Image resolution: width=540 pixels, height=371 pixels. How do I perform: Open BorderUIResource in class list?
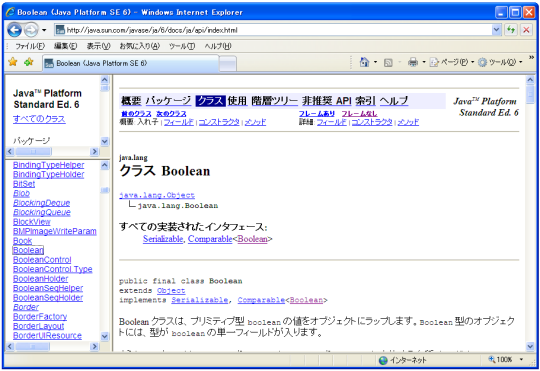[x=47, y=336]
